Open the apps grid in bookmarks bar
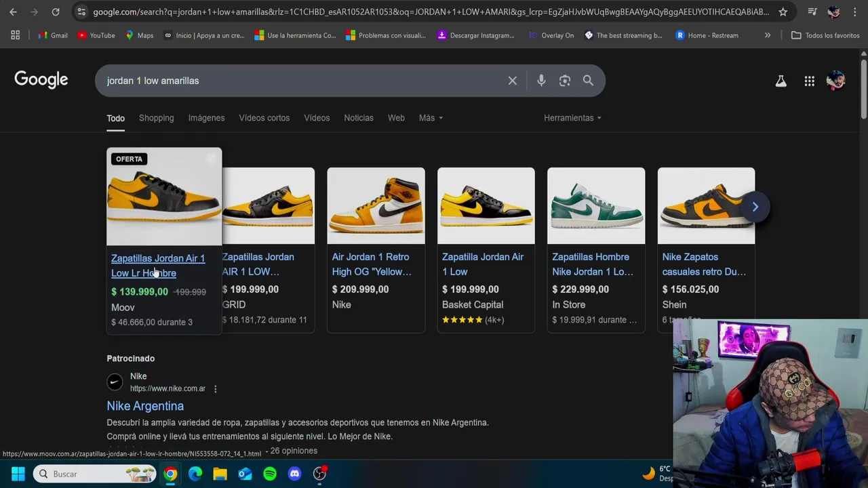 click(x=15, y=35)
